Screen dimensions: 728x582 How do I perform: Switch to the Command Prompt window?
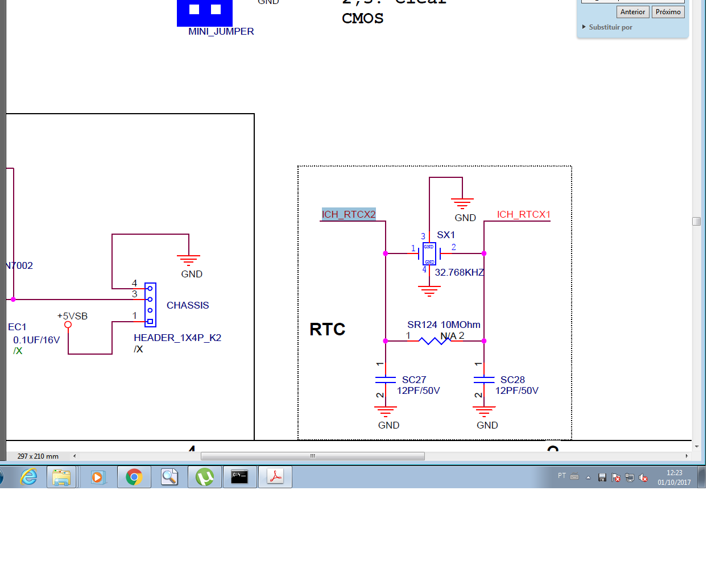tap(239, 477)
